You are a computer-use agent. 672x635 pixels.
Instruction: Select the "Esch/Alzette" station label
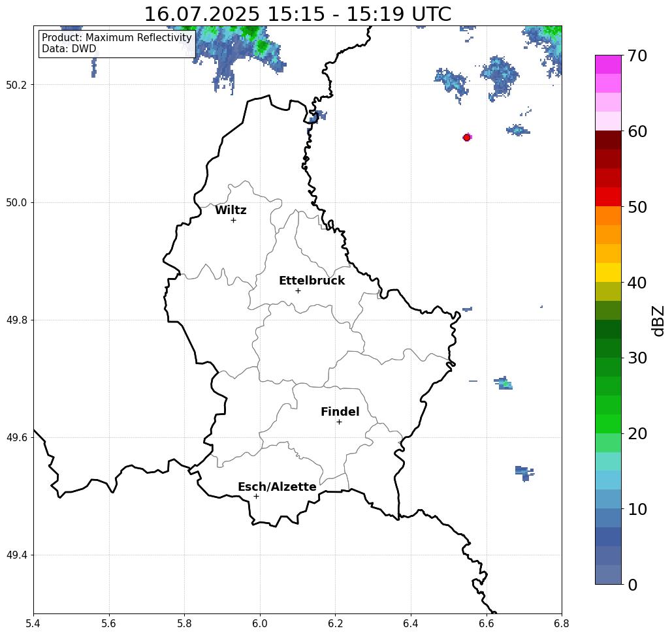277,487
